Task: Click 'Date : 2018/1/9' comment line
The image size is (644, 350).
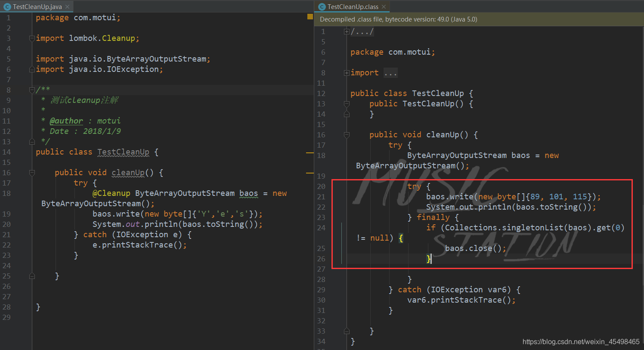Action: [85, 131]
